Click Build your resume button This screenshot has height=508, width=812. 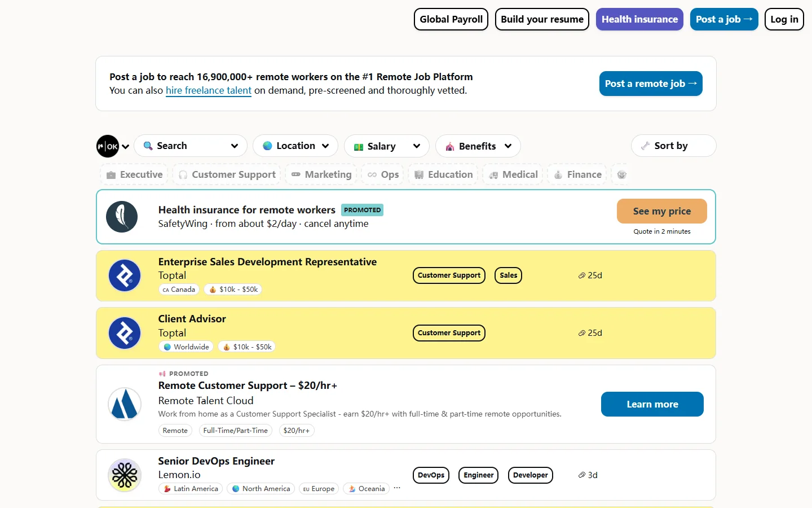[542, 19]
